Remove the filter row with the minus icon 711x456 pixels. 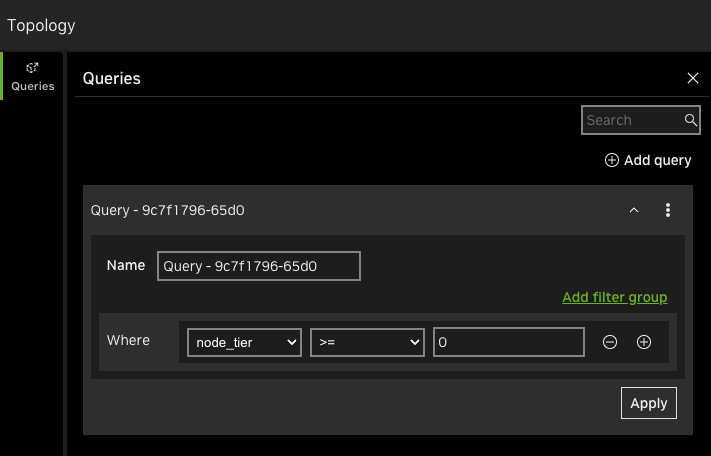tap(610, 342)
